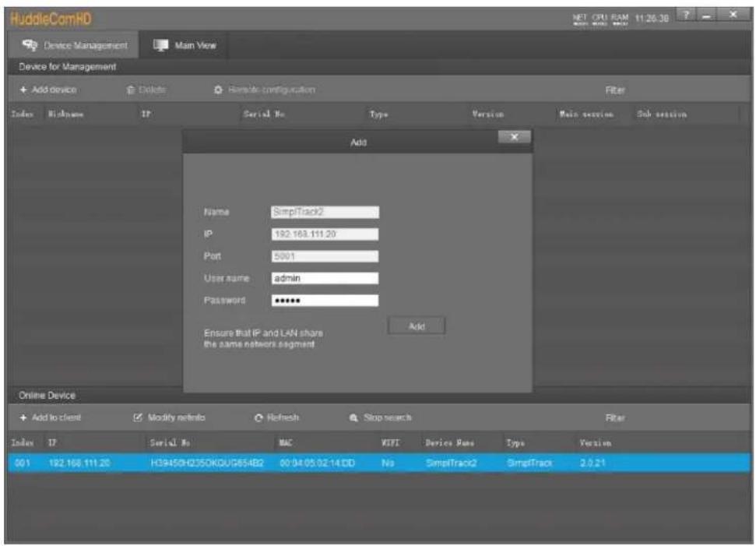The width and height of the screenshot is (756, 546).
Task: Click the MAC column header
Action: 286,442
